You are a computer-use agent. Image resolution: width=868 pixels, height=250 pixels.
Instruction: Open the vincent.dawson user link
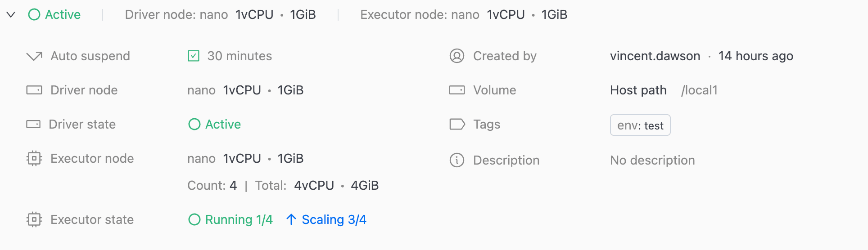655,56
